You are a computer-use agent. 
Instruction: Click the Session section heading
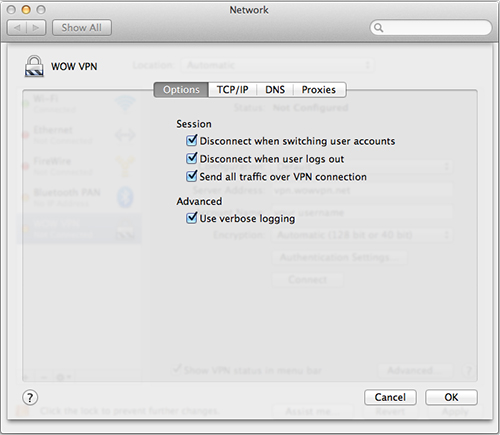pyautogui.click(x=194, y=124)
